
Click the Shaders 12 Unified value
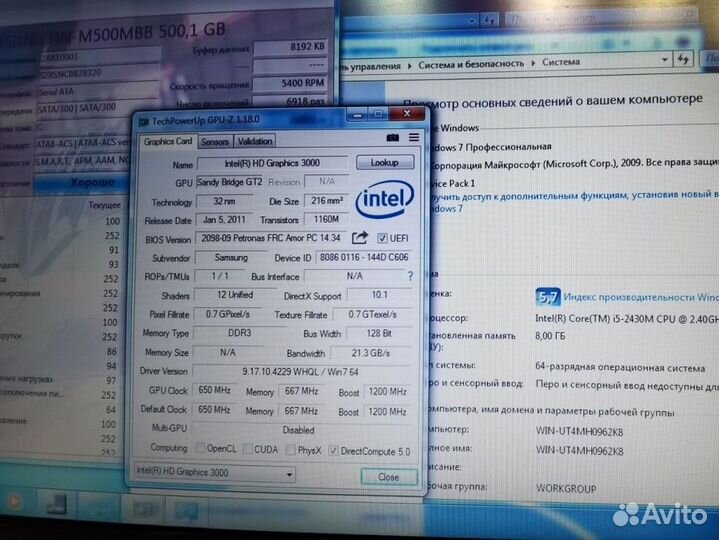pyautogui.click(x=235, y=295)
